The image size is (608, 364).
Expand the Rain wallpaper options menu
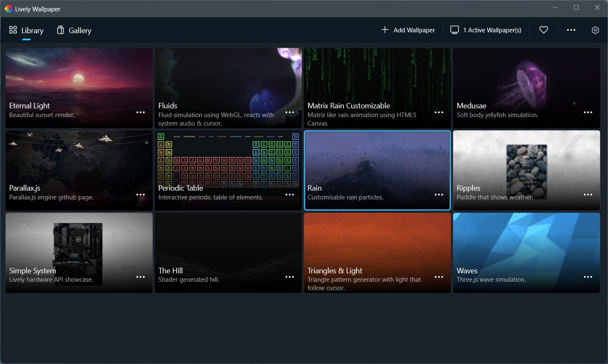439,195
